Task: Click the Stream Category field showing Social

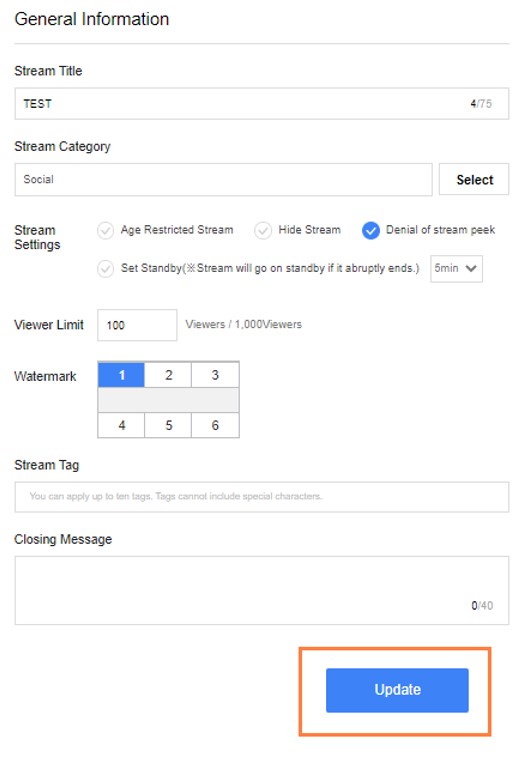Action: click(x=223, y=179)
